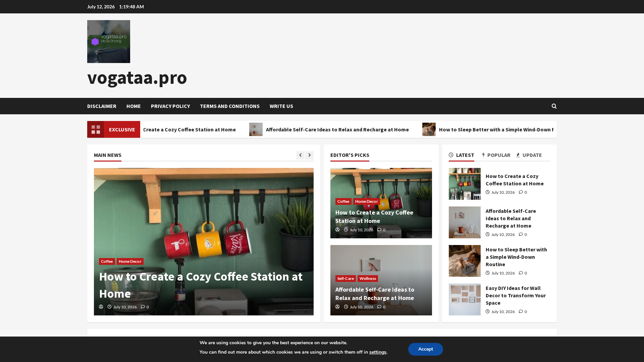Click author icon in Editor's Picks coffee card
The height and width of the screenshot is (362, 644).
point(337,230)
